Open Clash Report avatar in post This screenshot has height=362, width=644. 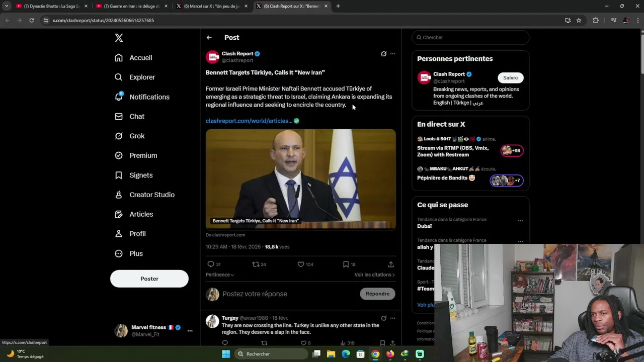[x=212, y=57]
